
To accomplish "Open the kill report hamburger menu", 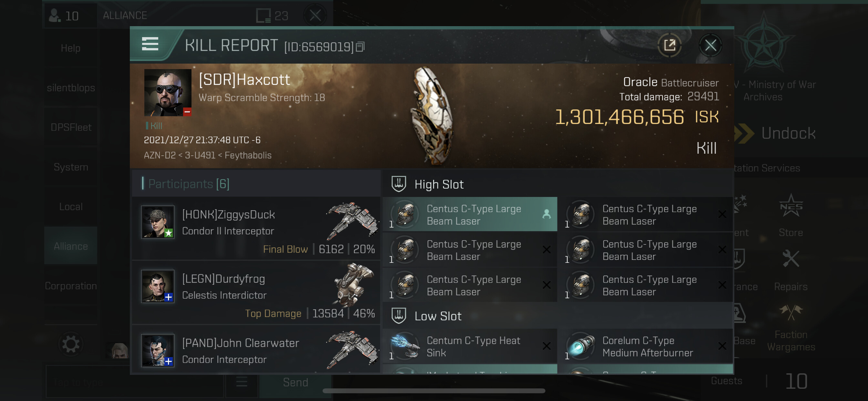I will [x=150, y=44].
